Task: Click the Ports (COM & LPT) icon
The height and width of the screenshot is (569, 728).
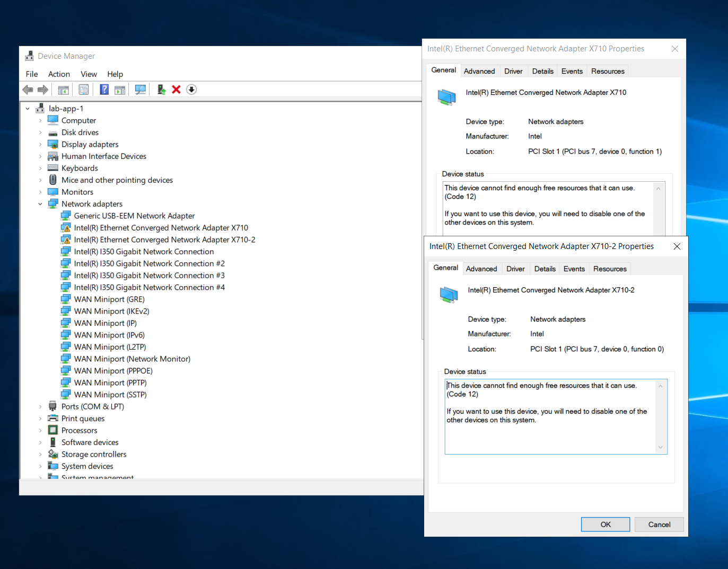Action: coord(53,406)
